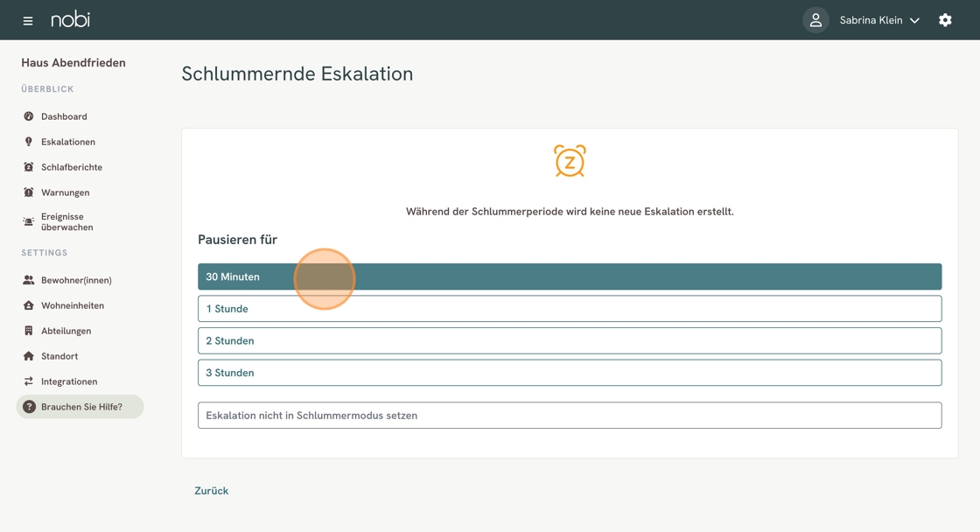980x532 pixels.
Task: Click the Dashboard gauge icon
Action: click(x=29, y=116)
